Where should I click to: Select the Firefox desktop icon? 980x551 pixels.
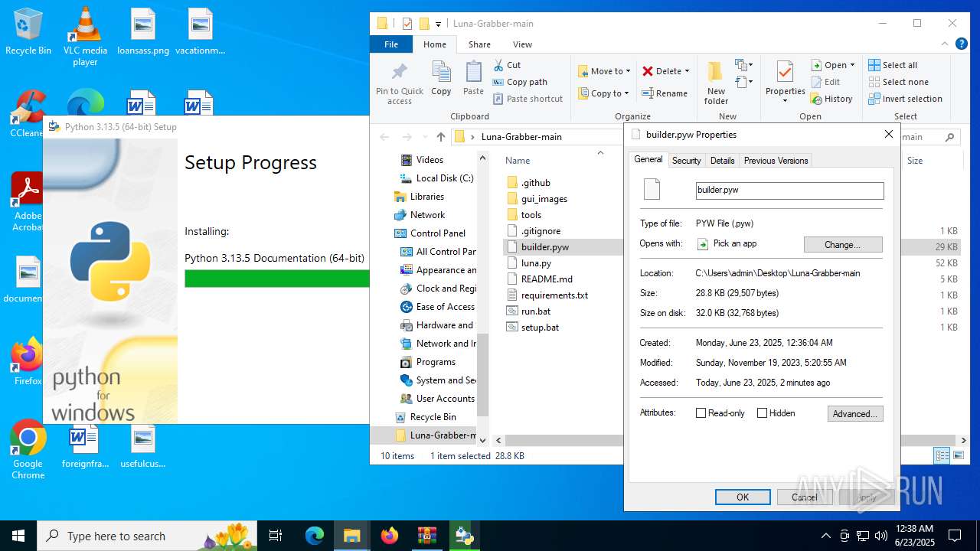coord(28,361)
